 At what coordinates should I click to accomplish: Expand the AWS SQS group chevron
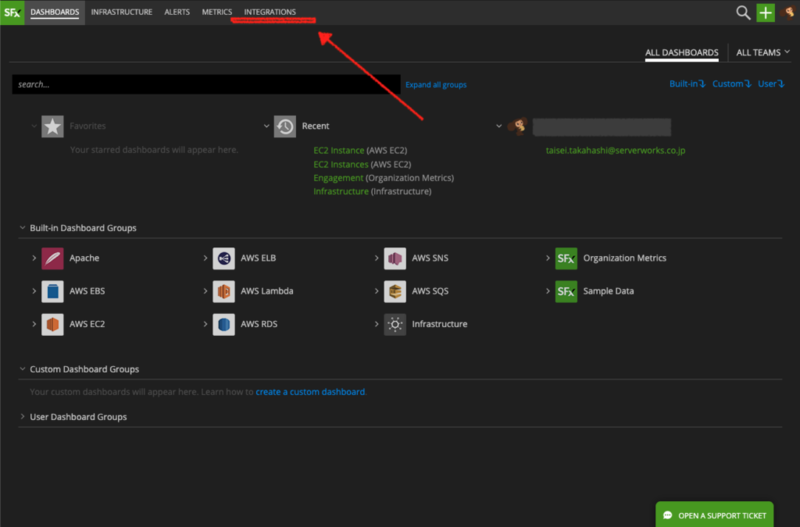click(377, 291)
